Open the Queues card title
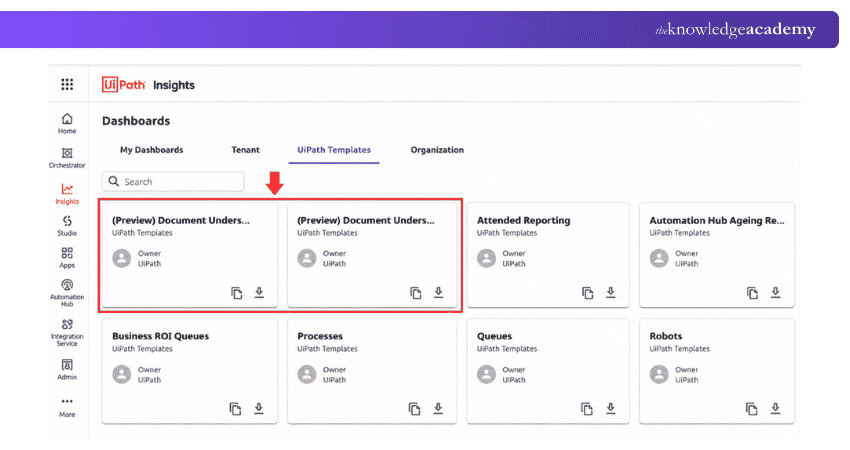The width and height of the screenshot is (850, 450). pyautogui.click(x=494, y=336)
